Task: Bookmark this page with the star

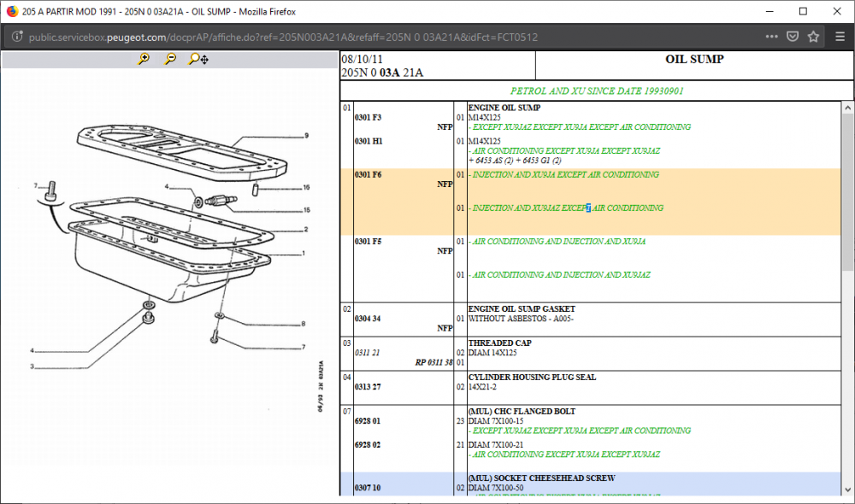Action: [x=814, y=37]
